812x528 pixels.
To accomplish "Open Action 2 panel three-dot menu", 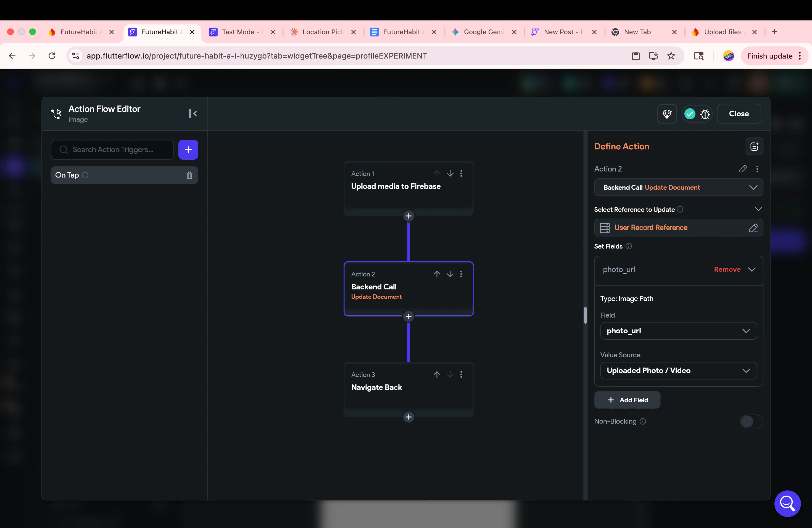I will click(x=757, y=169).
